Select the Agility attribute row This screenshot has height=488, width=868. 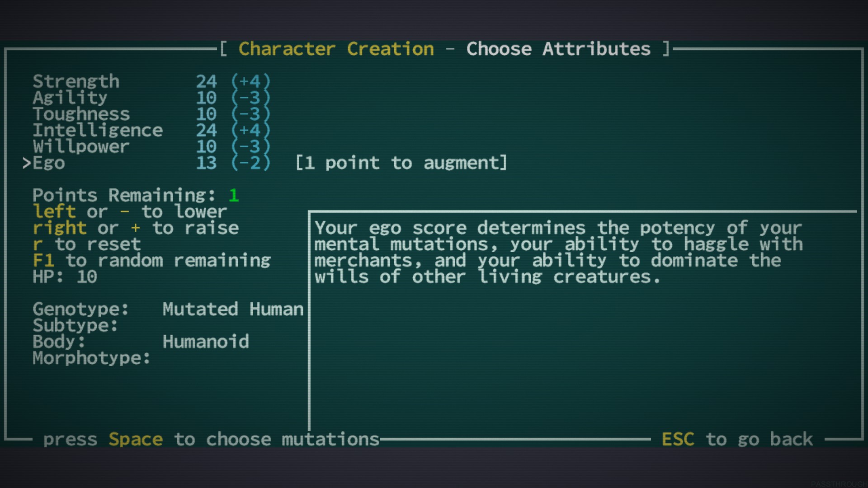(x=70, y=98)
